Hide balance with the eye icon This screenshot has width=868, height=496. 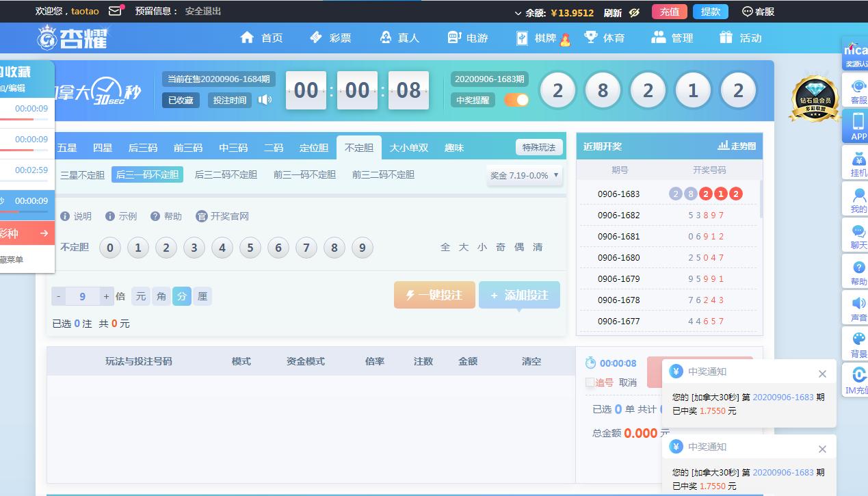pos(634,12)
